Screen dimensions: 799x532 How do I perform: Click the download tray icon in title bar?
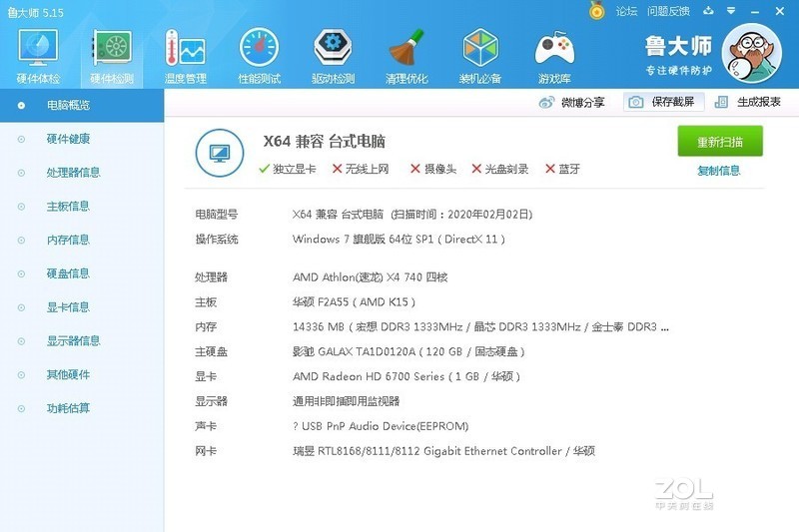(708, 10)
